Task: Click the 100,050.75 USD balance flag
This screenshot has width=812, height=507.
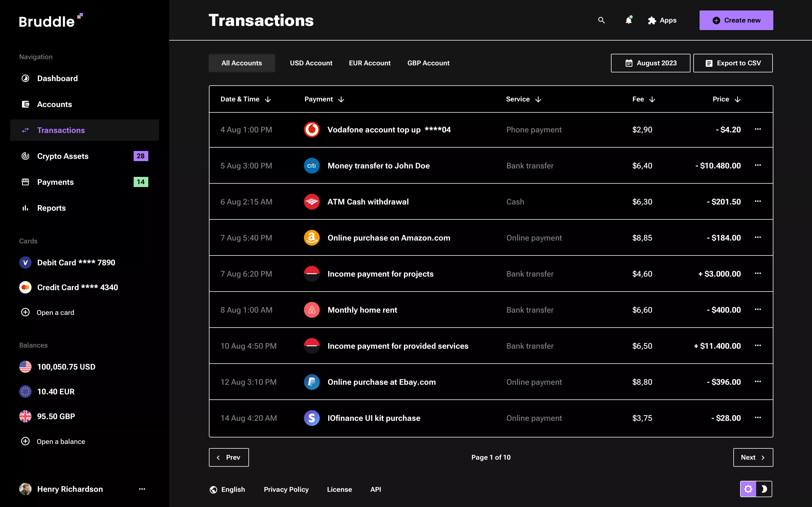Action: click(25, 366)
